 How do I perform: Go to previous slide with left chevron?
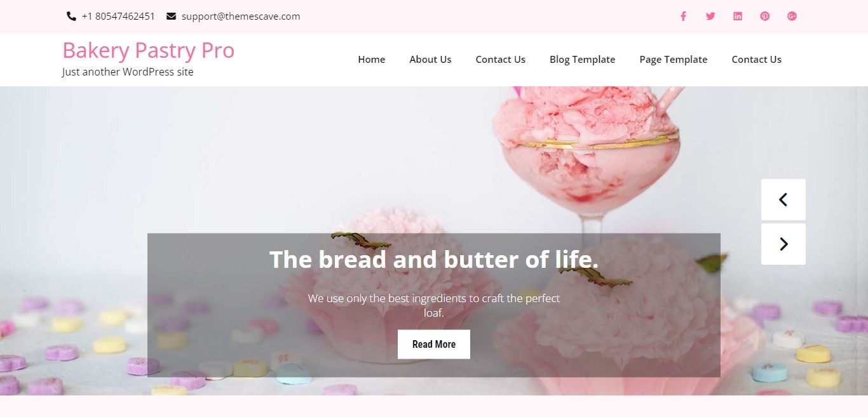click(783, 199)
